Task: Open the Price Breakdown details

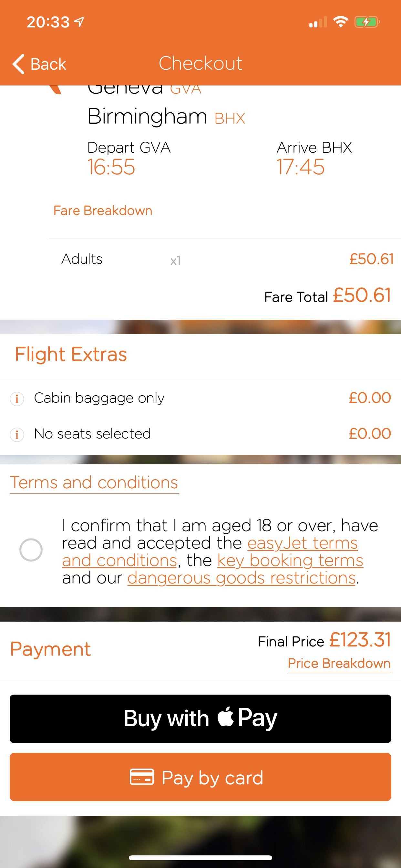Action: pos(339,663)
